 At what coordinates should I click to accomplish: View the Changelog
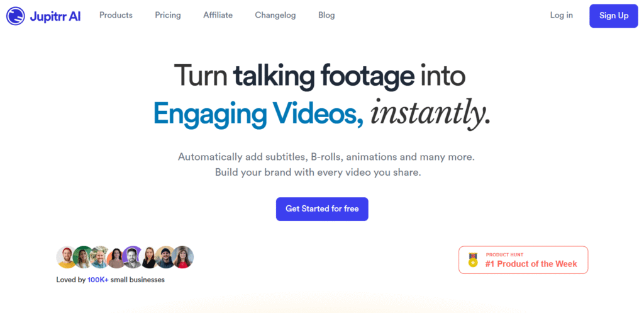pyautogui.click(x=275, y=15)
